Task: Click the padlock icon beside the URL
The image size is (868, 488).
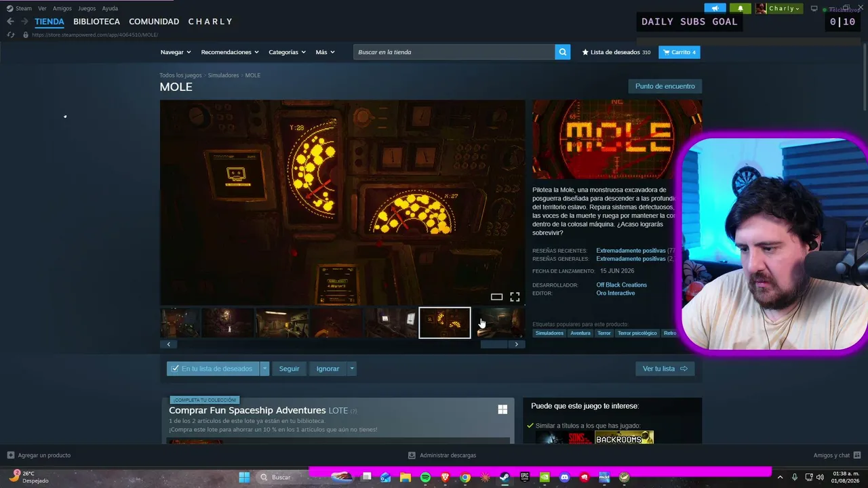Action: pyautogui.click(x=26, y=35)
